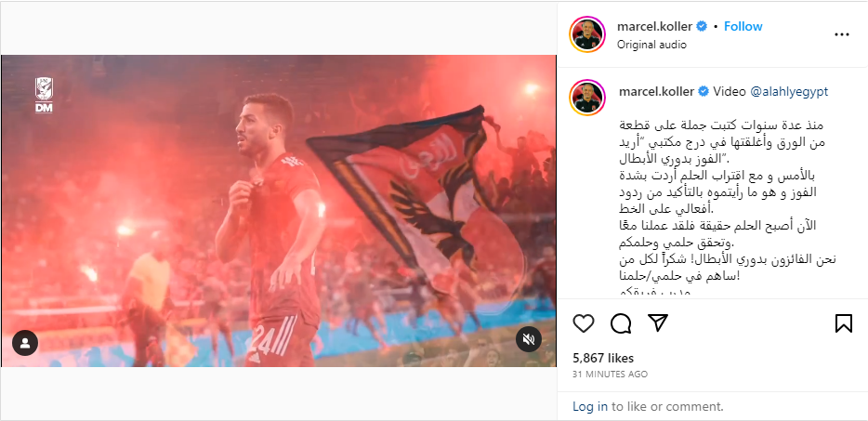The width and height of the screenshot is (868, 421).
Task: View 5,867 likes list
Action: coord(603,359)
